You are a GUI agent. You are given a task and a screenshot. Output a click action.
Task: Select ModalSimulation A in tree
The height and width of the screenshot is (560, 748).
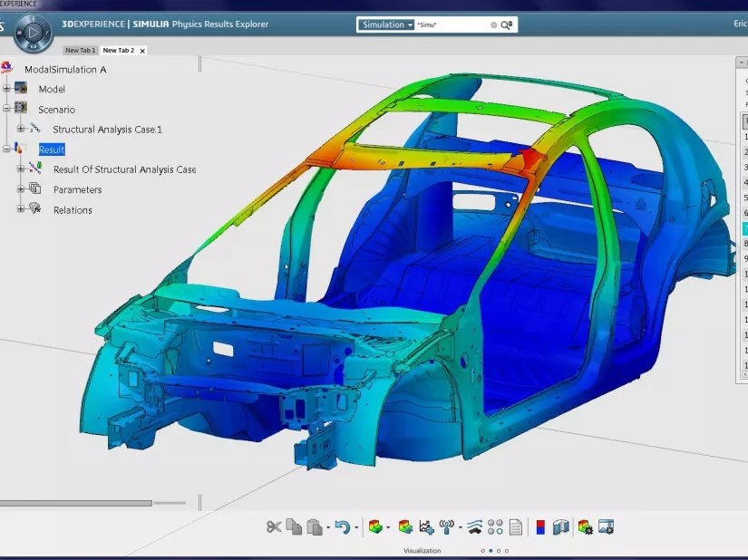pos(65,70)
